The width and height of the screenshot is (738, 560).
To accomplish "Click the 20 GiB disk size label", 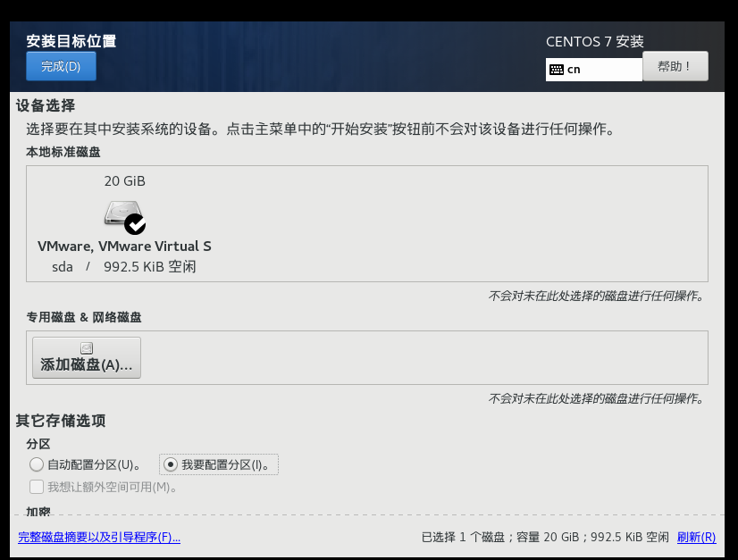I will (x=125, y=181).
